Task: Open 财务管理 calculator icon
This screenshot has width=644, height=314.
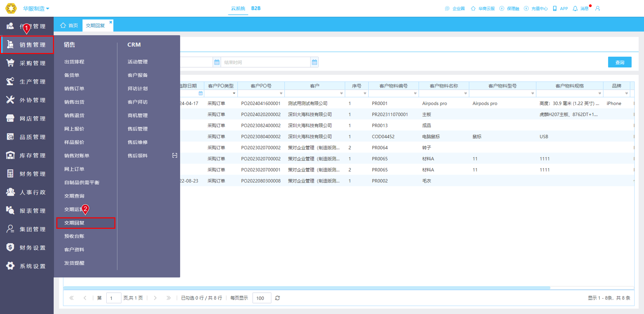Action: [10, 174]
